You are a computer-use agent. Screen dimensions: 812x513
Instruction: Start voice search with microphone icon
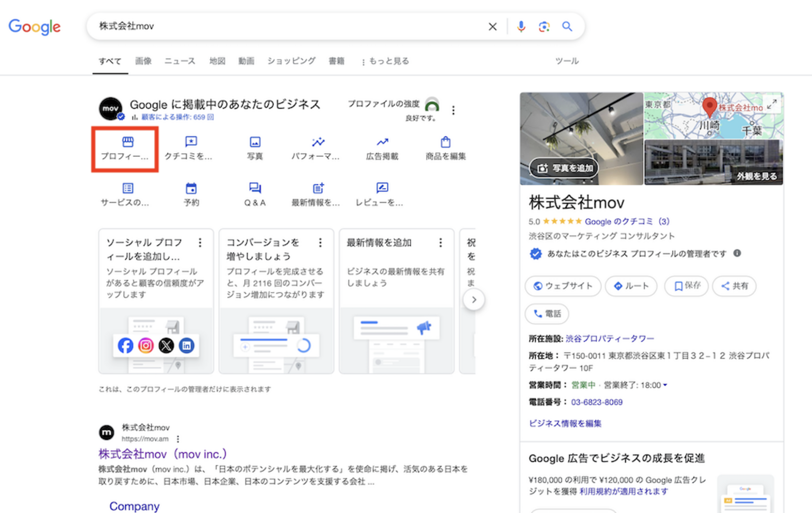pyautogui.click(x=521, y=26)
